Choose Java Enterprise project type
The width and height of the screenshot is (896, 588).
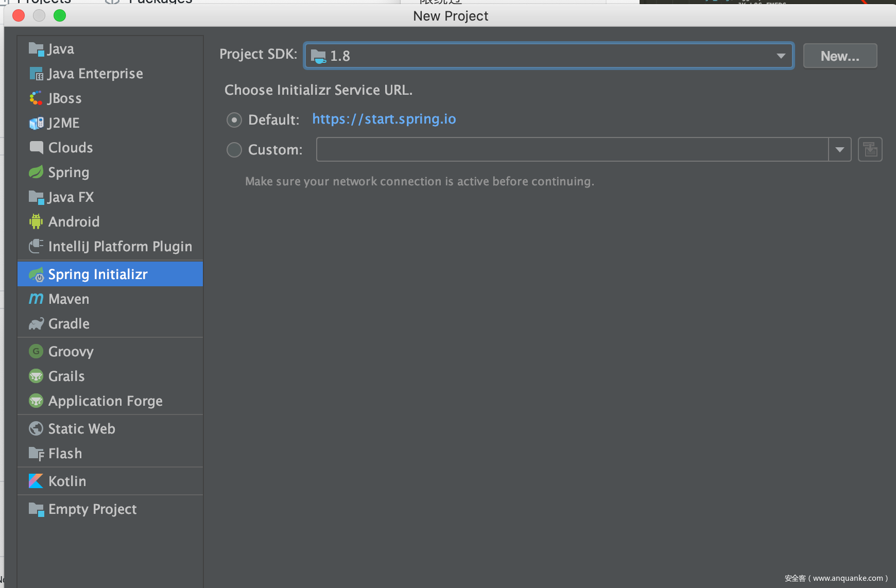[95, 74]
